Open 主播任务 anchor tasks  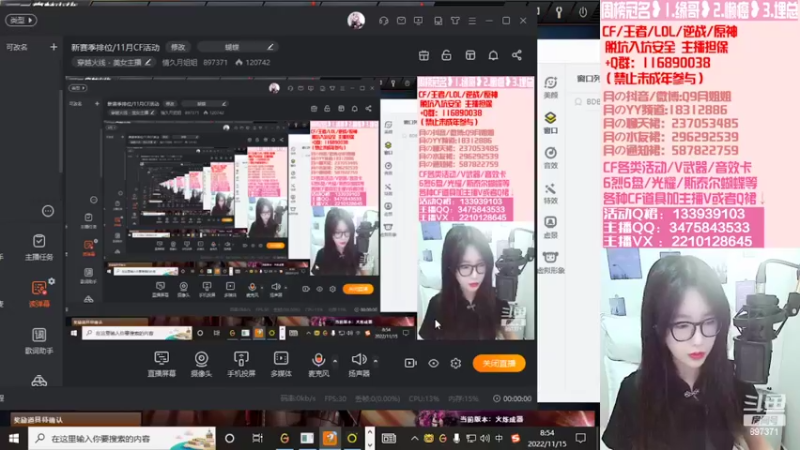39,247
